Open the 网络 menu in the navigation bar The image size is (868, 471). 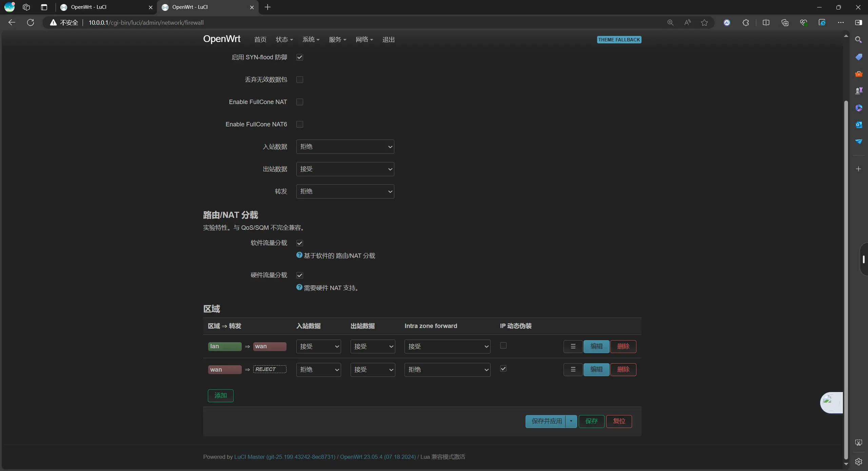pos(364,40)
